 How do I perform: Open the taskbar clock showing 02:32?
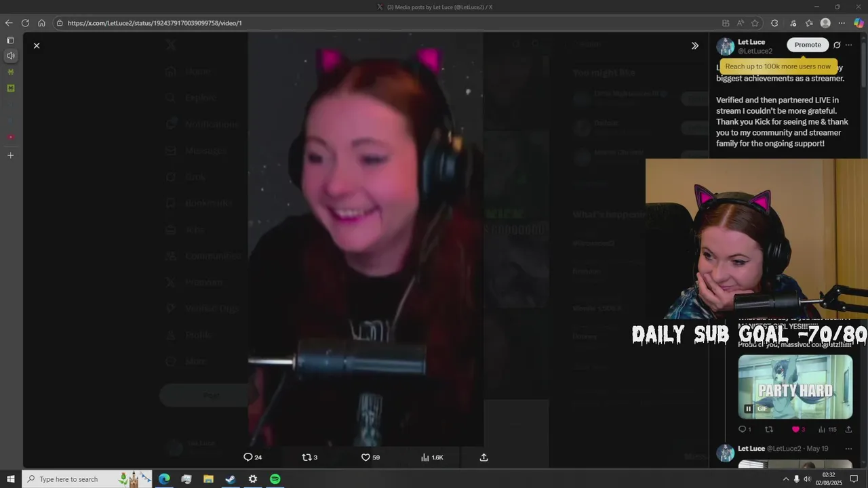pos(829,479)
